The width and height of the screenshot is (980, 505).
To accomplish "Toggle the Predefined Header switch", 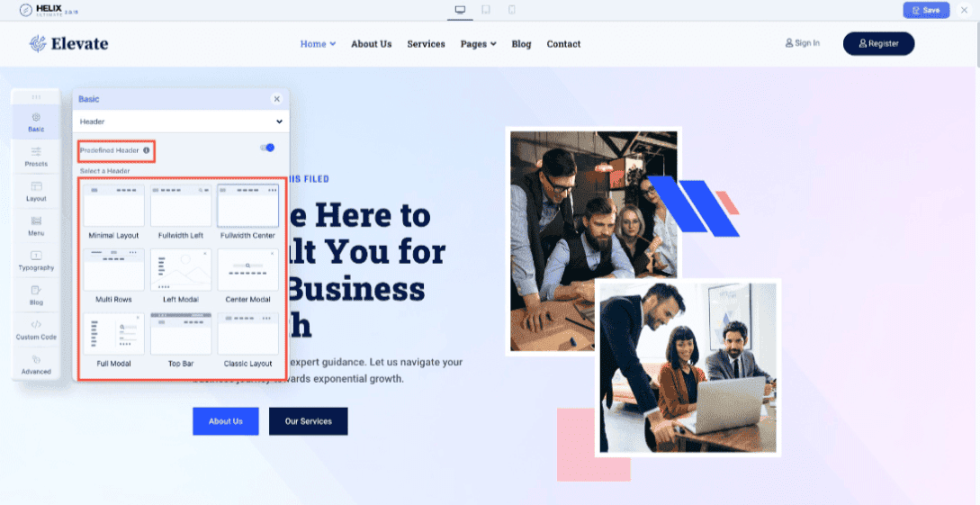I will 267,148.
